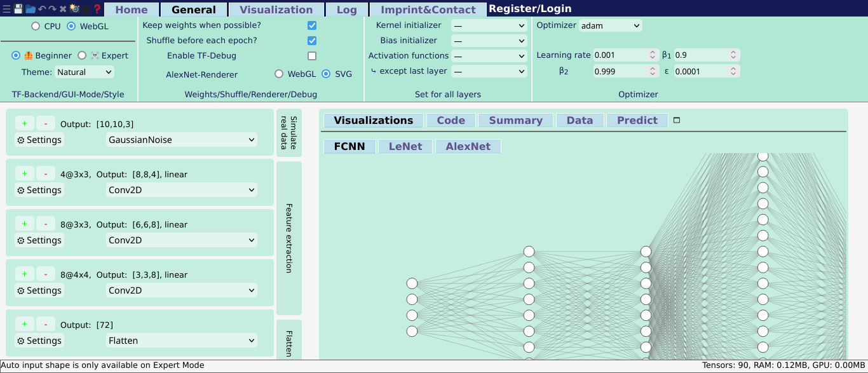Select the CPU backend radio button
This screenshot has height=373, width=868.
click(x=36, y=26)
